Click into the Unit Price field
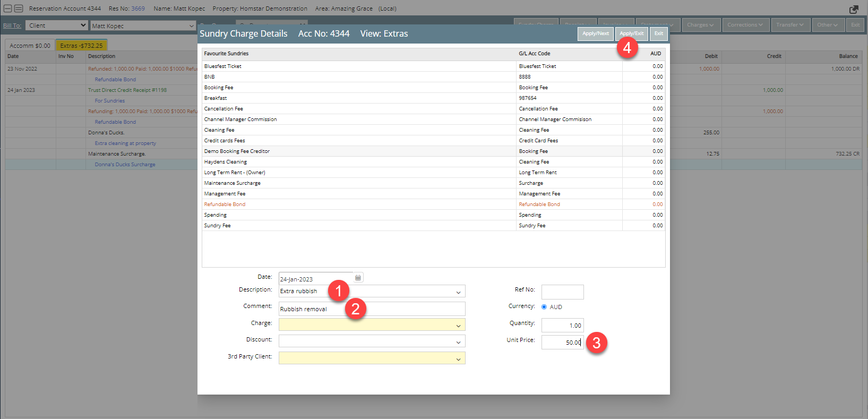Image resolution: width=868 pixels, height=419 pixels. [562, 343]
